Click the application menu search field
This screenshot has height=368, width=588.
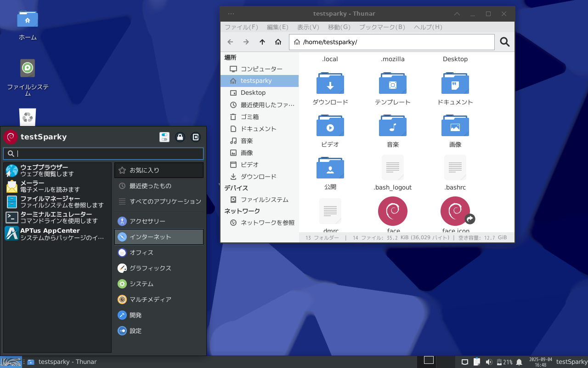(x=103, y=154)
